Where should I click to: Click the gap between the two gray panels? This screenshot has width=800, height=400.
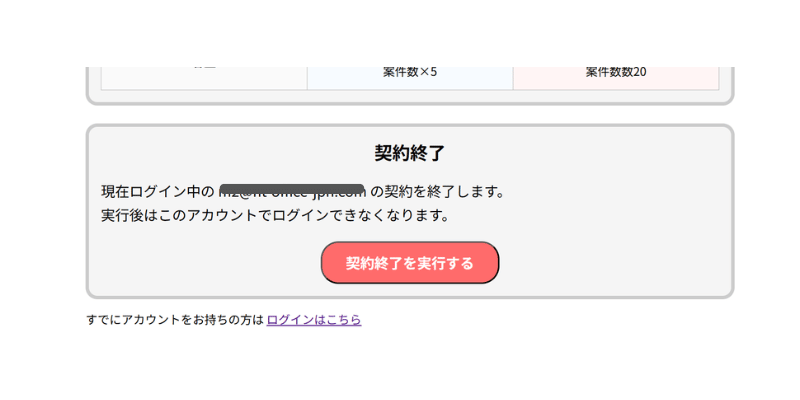tap(410, 115)
